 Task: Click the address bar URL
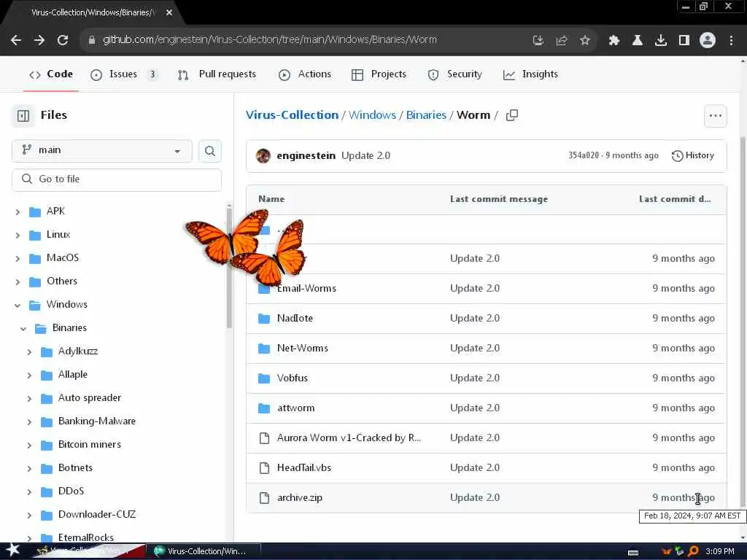tap(270, 40)
